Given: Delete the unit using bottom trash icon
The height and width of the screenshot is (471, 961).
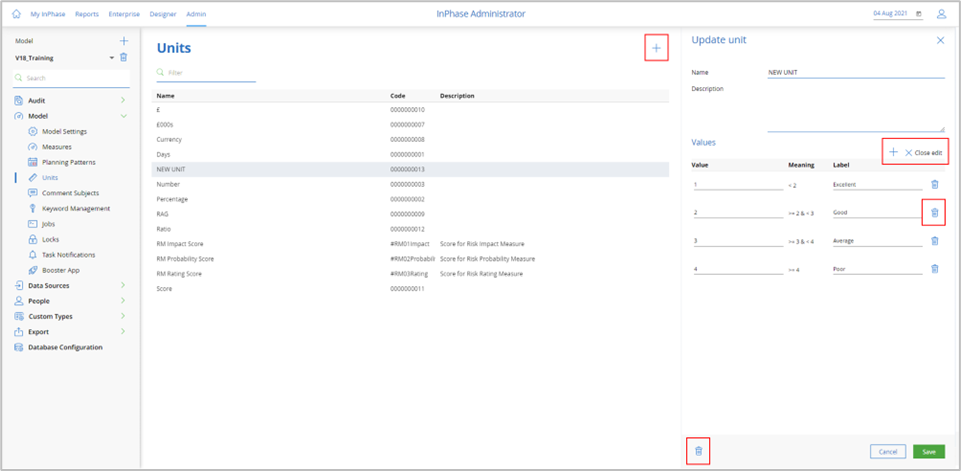Looking at the screenshot, I should [698, 451].
